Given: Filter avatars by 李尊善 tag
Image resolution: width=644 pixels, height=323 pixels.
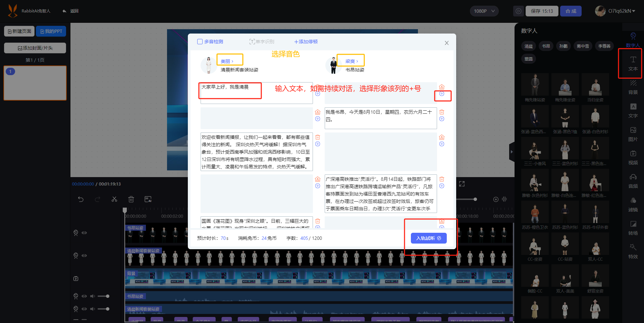Looking at the screenshot, I should coord(604,46).
